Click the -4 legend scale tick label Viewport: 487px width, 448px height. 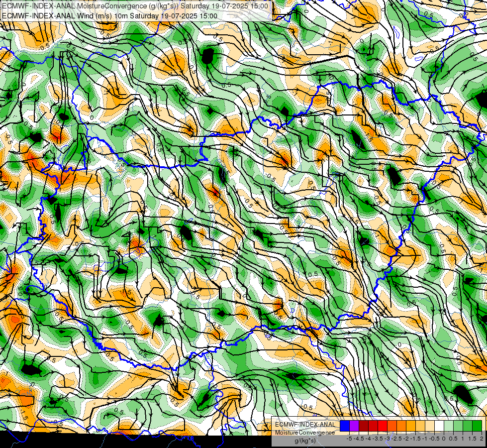pos(368,439)
